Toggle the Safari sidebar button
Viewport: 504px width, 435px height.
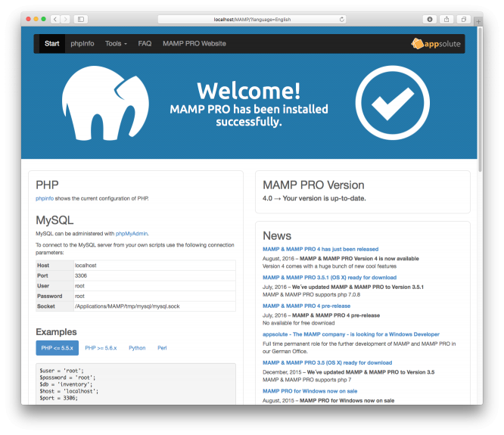[81, 19]
